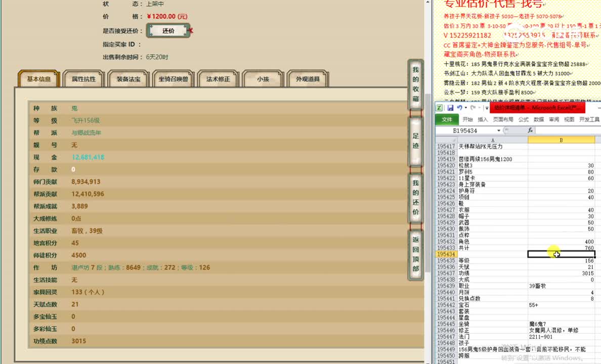Viewport: 601px width, 364px height.
Task: Open the 装备法宝 tab
Action: tap(128, 79)
